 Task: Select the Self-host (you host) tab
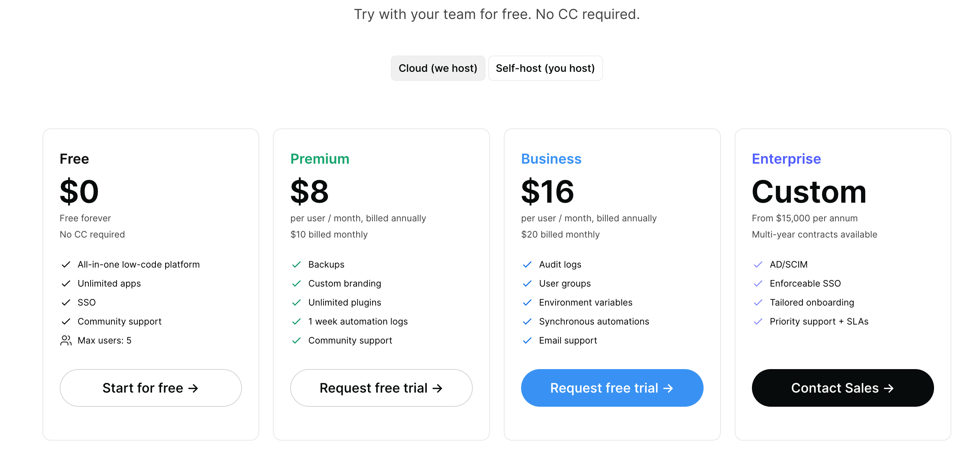(545, 68)
